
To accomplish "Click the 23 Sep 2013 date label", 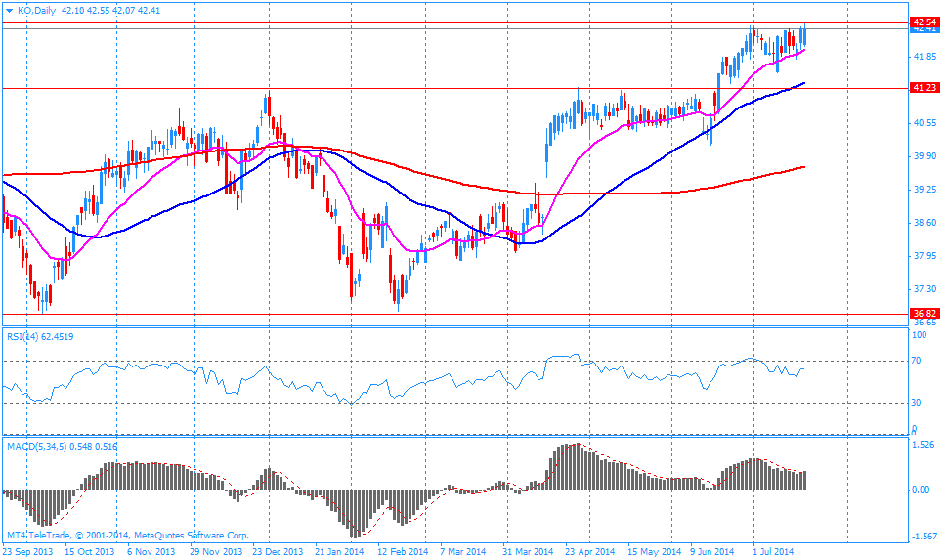I will [x=27, y=551].
